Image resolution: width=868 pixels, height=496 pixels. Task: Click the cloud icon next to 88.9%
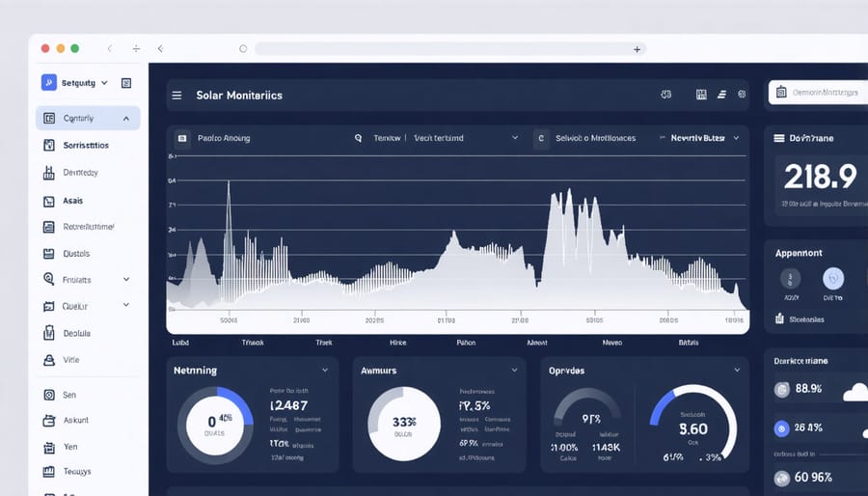854,391
